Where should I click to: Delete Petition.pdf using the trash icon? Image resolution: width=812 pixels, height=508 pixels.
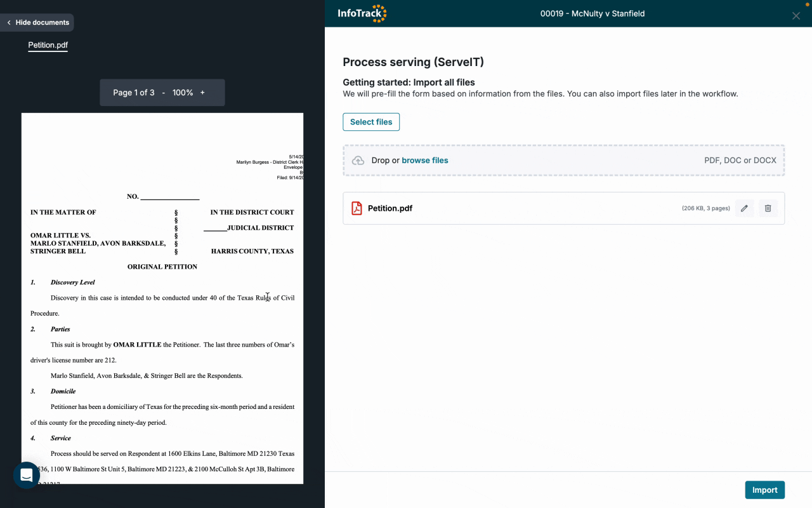pos(768,208)
